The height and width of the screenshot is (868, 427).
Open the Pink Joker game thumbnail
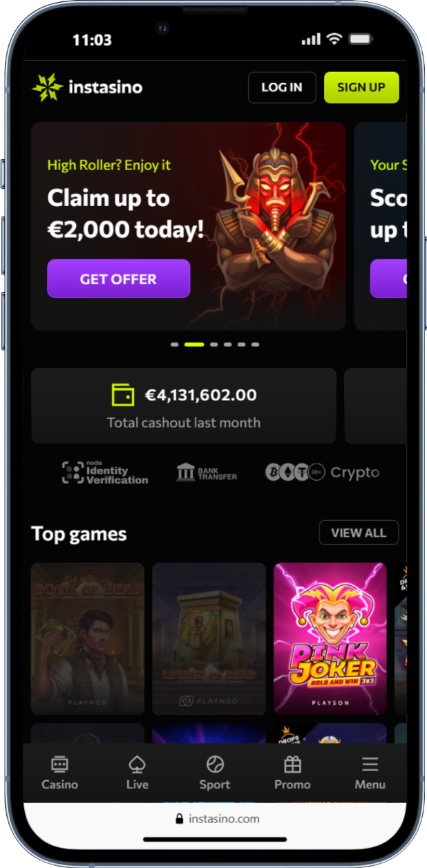[x=330, y=638]
